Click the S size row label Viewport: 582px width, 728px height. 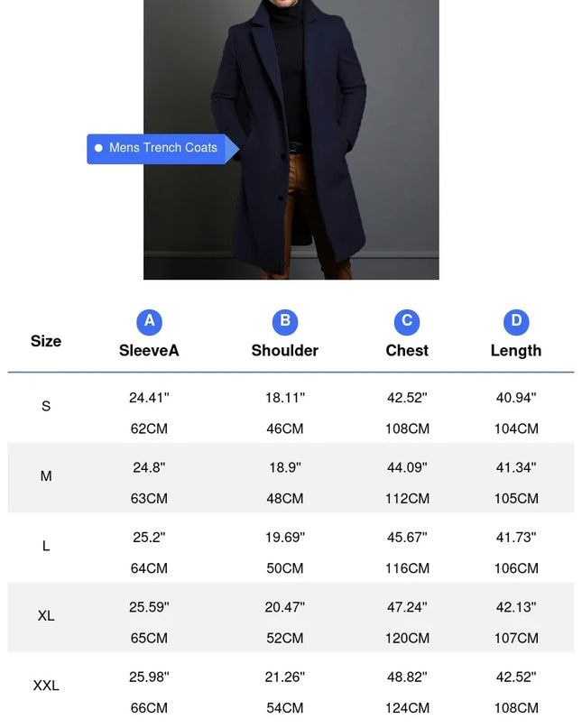(46, 407)
